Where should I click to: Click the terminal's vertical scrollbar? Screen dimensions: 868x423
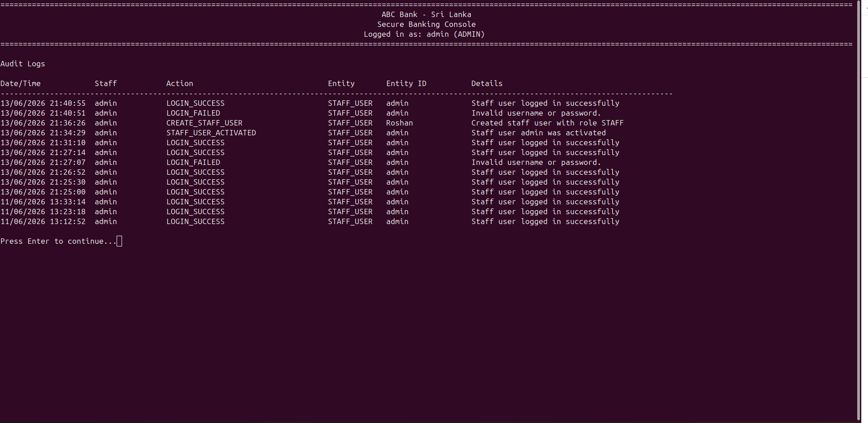coord(859,211)
